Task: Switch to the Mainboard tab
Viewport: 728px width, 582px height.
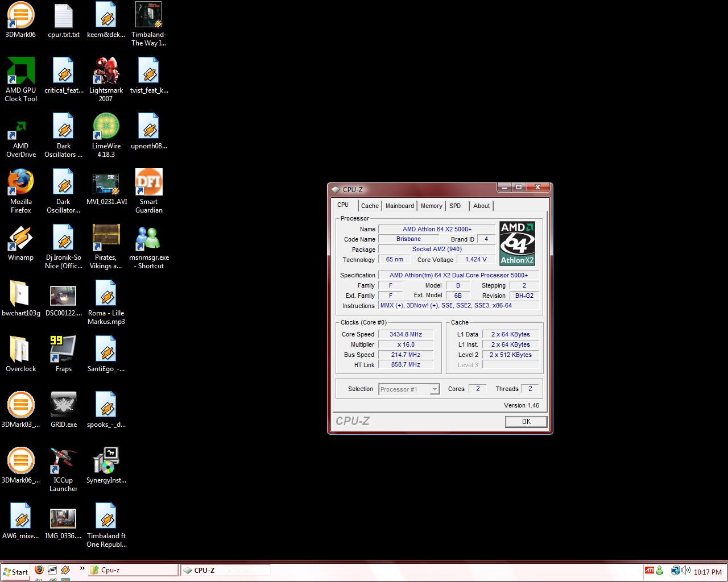Action: tap(400, 206)
